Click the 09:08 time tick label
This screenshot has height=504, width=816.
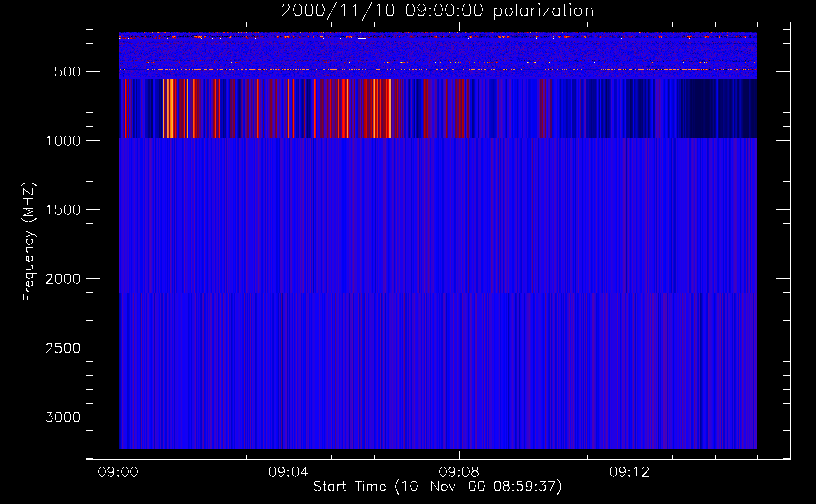coord(459,472)
